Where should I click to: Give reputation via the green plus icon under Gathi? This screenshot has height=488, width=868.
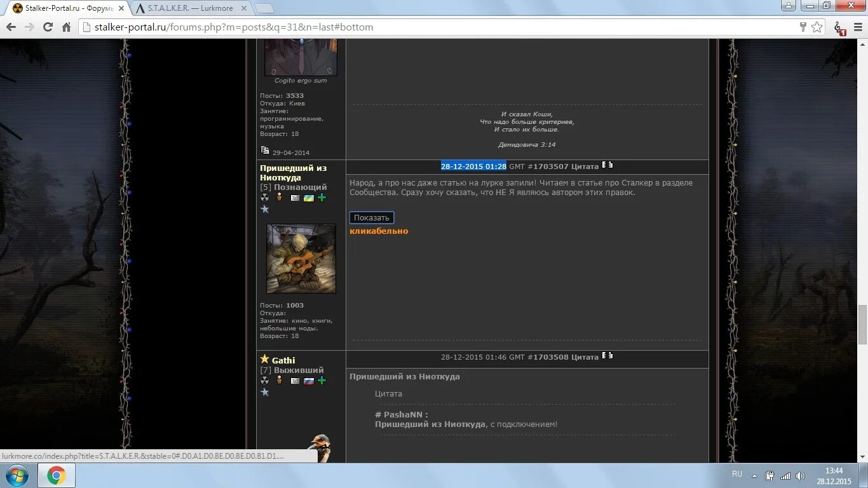click(x=322, y=380)
